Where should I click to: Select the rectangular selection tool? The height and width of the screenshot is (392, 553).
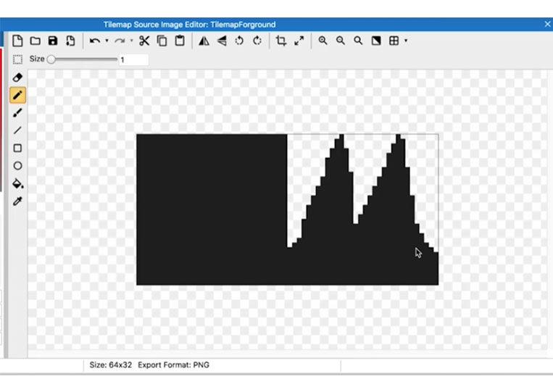coord(17,59)
